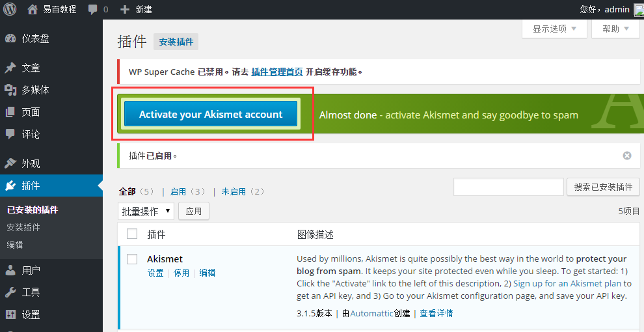
Task: Open Akismet 设置 link
Action: tap(155, 273)
